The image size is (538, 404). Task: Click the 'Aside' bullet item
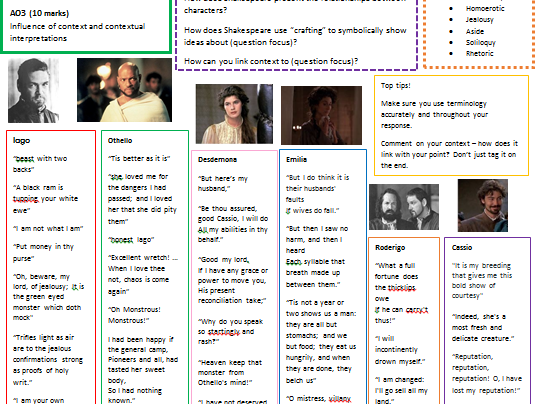pos(475,31)
